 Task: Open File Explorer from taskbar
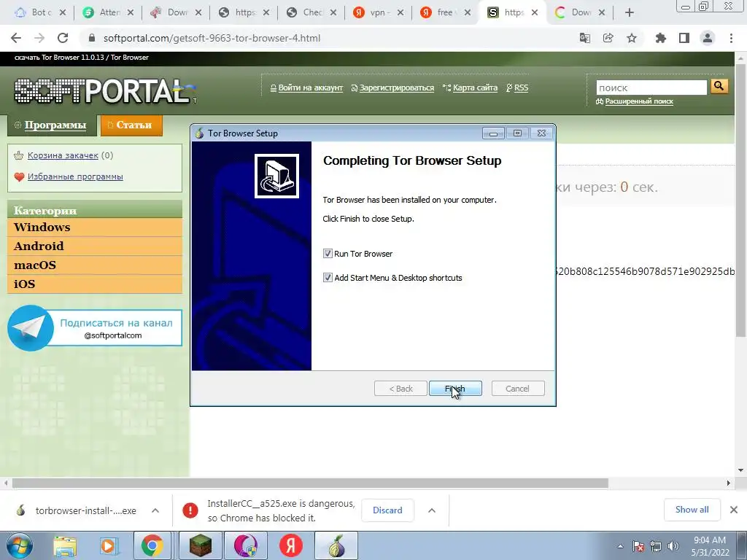(x=64, y=546)
